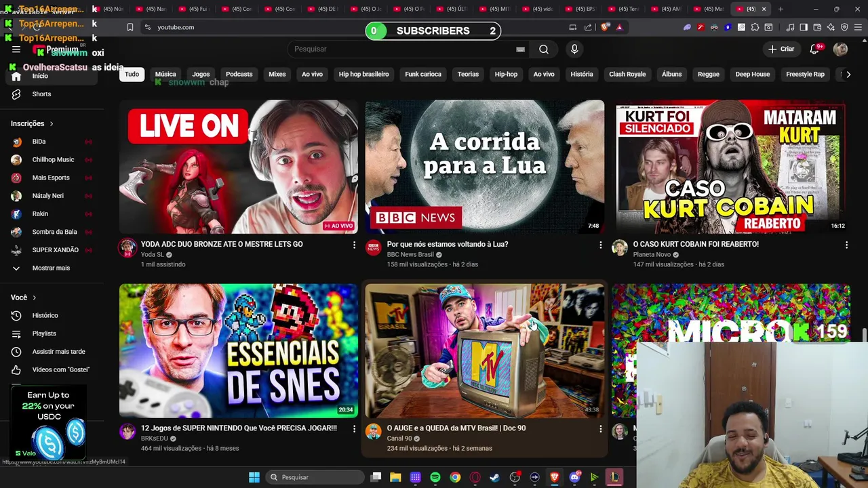The height and width of the screenshot is (488, 868).
Task: Open the Brave main hamburger menu
Action: pos(858,27)
